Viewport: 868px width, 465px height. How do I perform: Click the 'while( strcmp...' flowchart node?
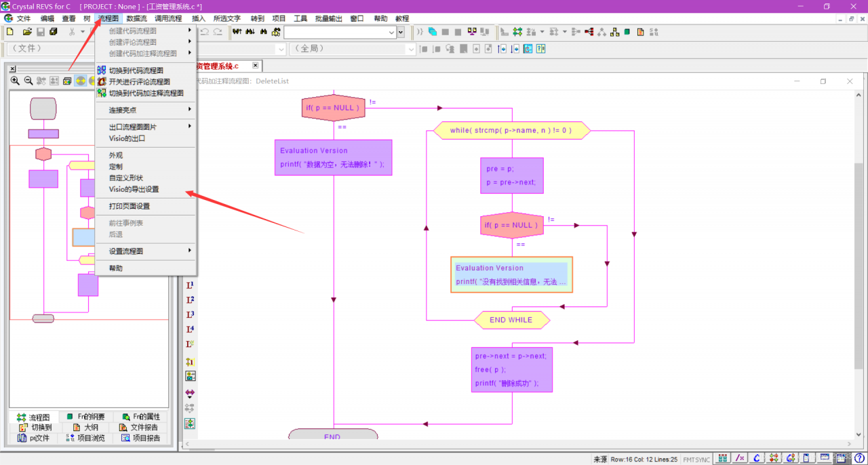point(511,130)
